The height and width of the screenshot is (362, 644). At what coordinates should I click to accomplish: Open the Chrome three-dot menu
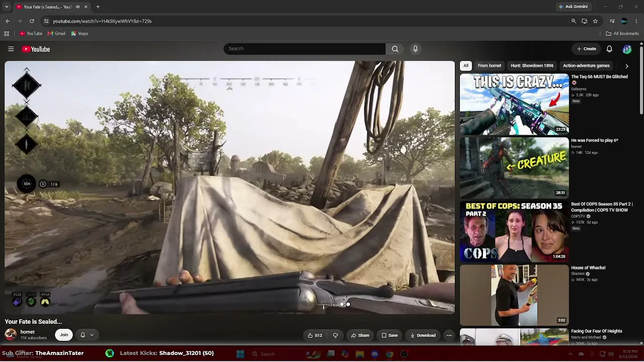point(636,21)
